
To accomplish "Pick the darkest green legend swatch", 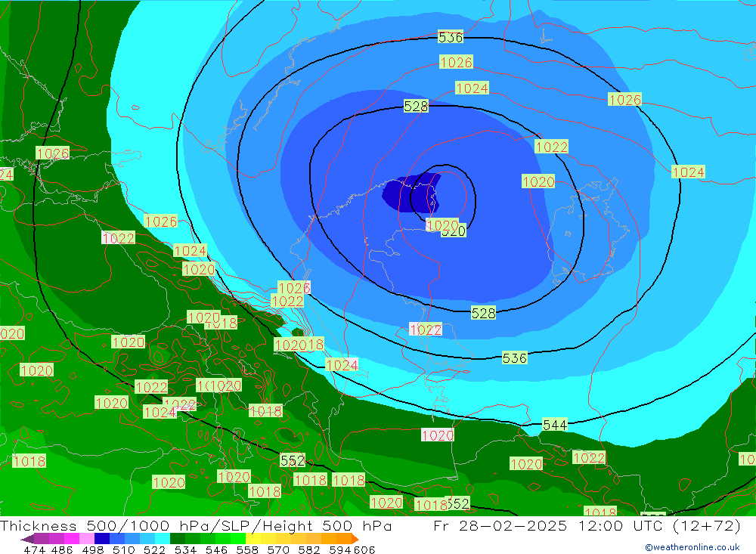I will click(178, 539).
